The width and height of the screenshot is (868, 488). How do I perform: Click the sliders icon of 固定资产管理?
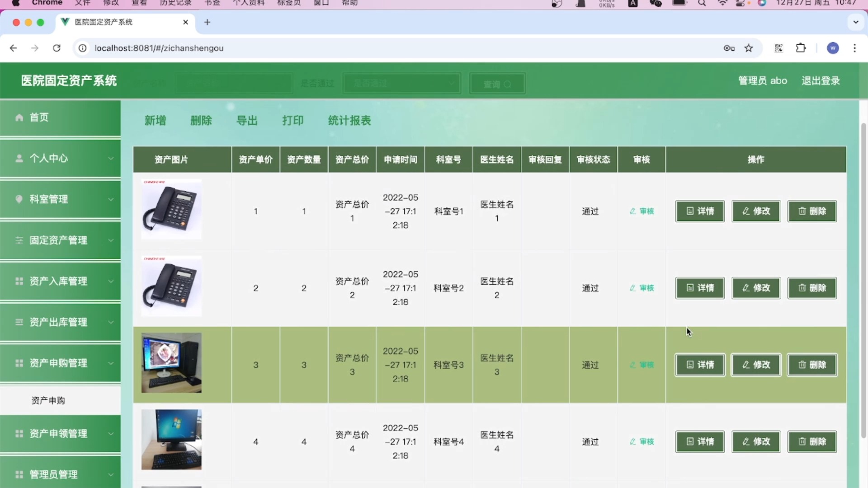(19, 240)
